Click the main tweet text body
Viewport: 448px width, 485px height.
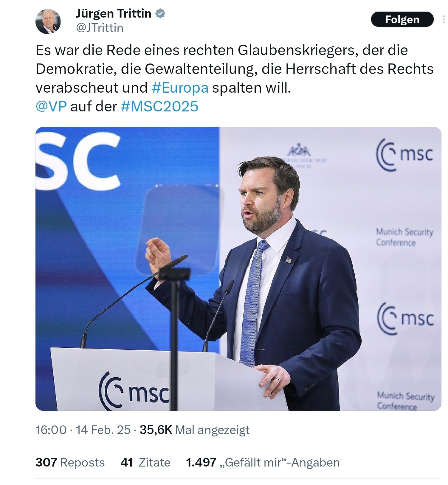234,78
